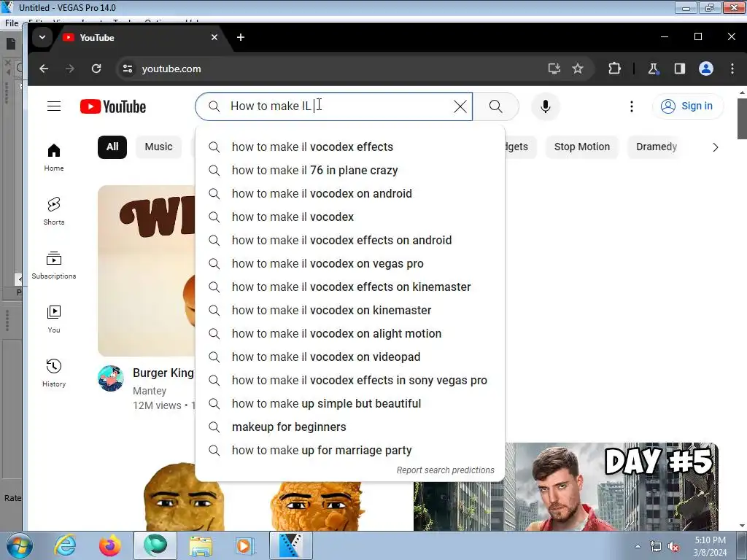This screenshot has width=747, height=560.
Task: Open a new browser tab
Action: click(241, 37)
